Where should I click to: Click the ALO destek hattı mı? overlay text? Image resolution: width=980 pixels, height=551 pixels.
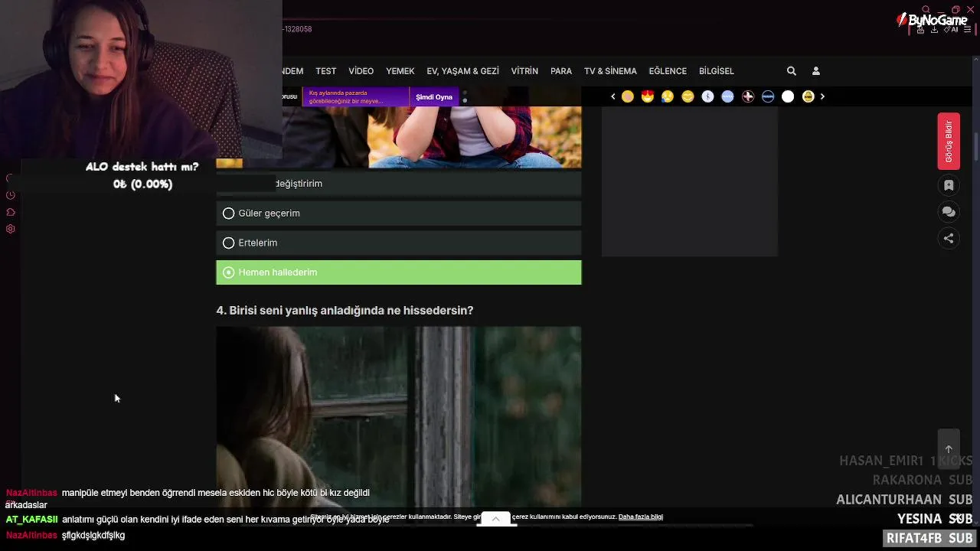[142, 167]
